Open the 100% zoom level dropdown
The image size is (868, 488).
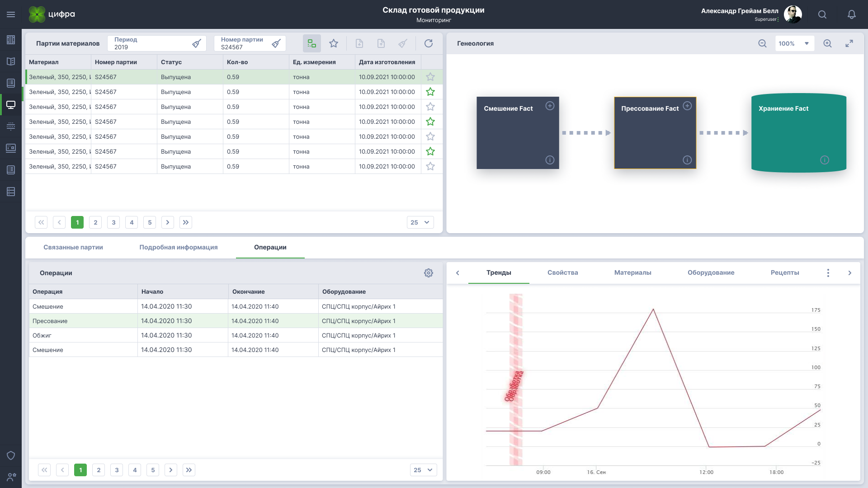click(x=795, y=43)
